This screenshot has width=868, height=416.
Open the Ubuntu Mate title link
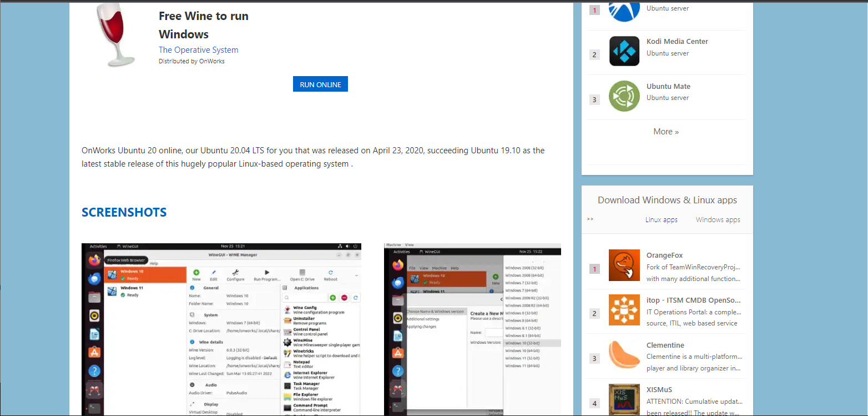(668, 86)
